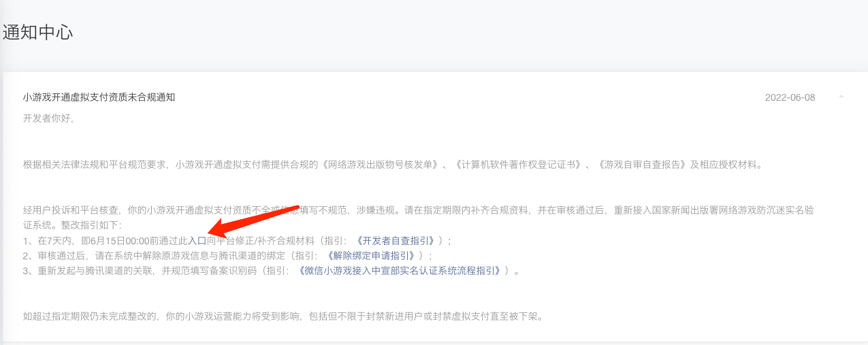868x345 pixels.
Task: Open the 入口 link in step one
Action: [x=197, y=241]
